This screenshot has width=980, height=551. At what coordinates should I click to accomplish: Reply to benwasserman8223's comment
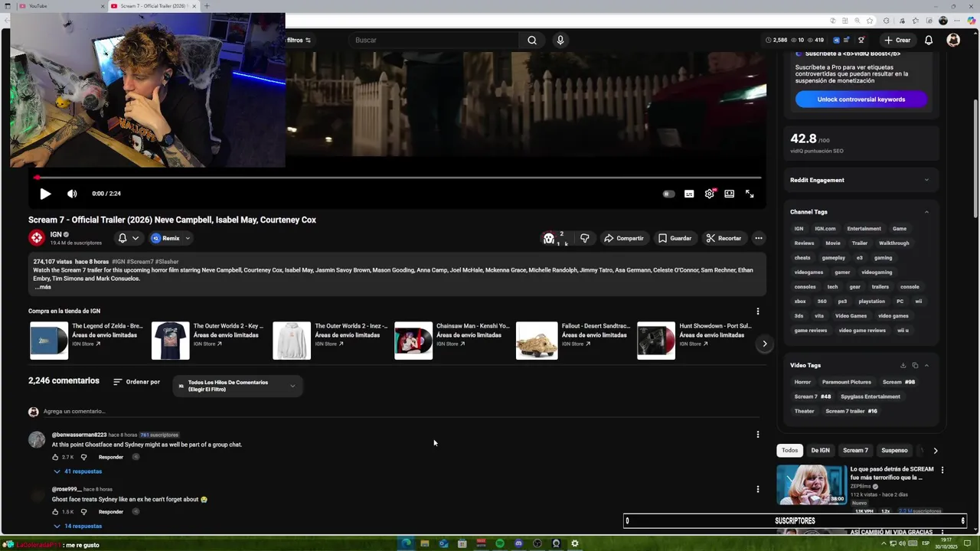pos(111,457)
